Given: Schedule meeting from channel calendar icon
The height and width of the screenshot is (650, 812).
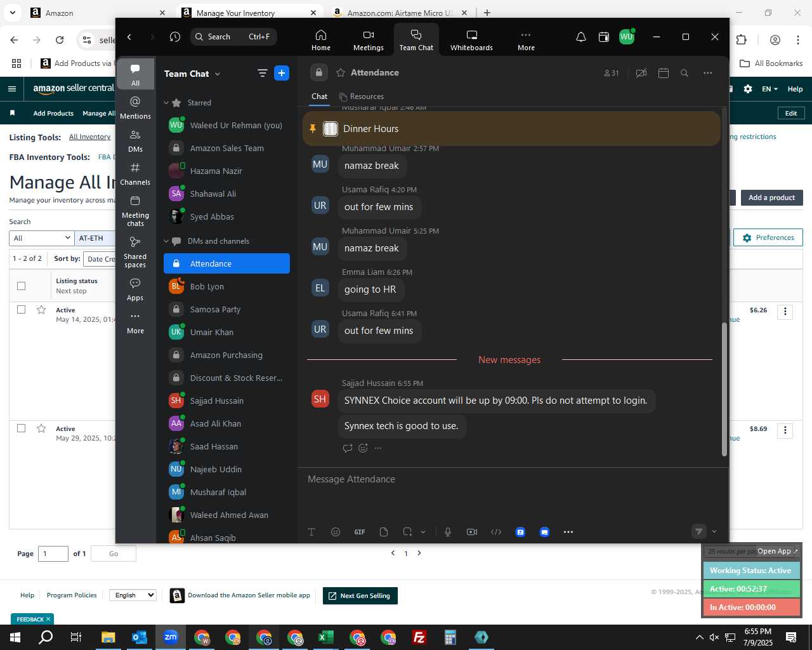Looking at the screenshot, I should [x=664, y=73].
